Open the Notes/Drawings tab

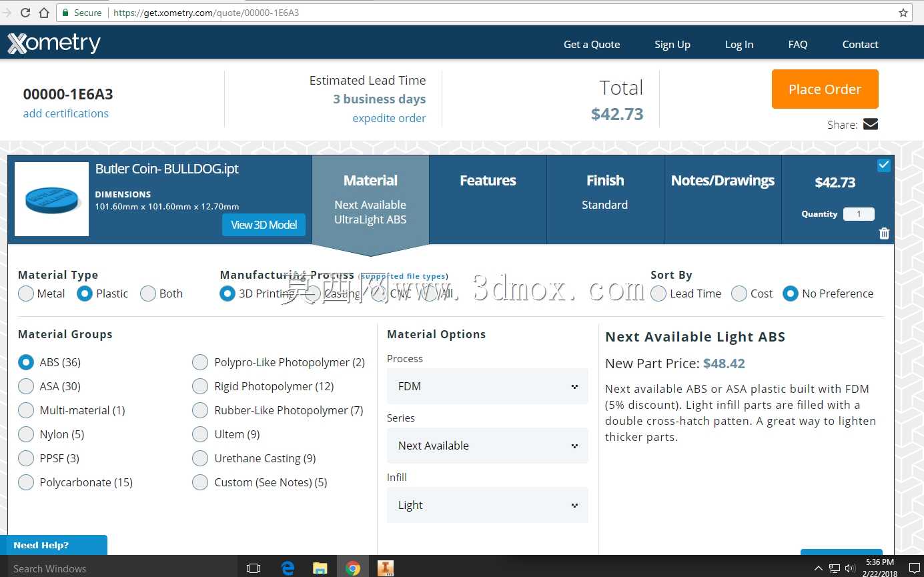[723, 200]
